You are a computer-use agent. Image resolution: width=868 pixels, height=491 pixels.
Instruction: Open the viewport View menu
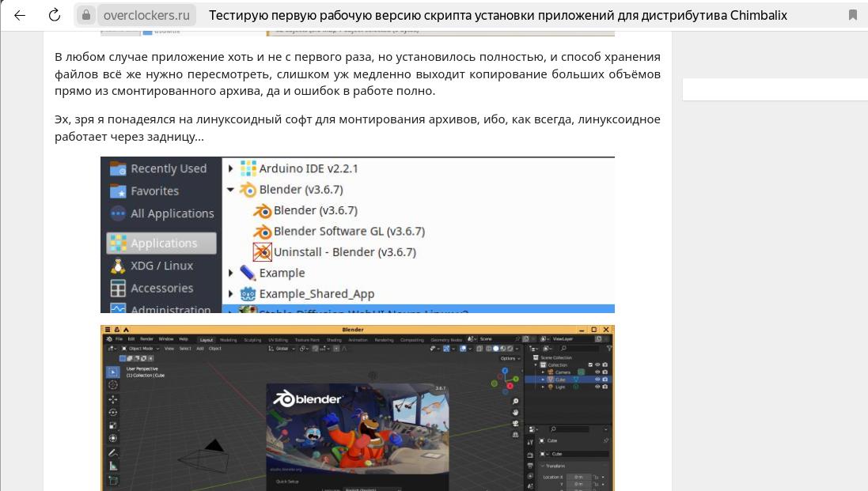(169, 349)
